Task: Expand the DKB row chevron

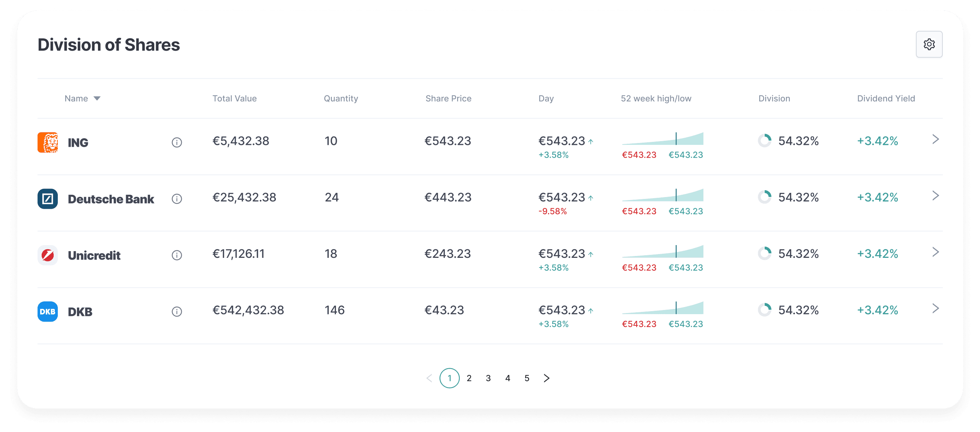Action: 935,309
